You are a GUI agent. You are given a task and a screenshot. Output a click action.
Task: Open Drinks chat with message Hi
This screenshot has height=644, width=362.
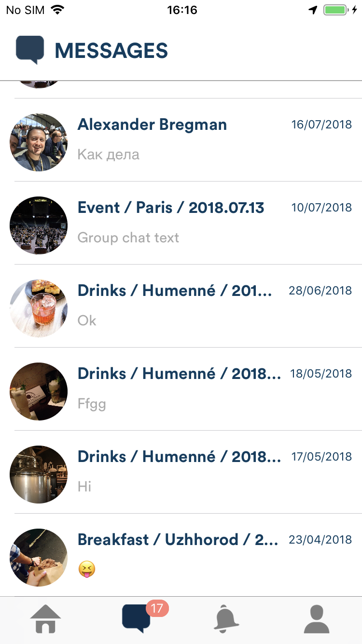(181, 472)
